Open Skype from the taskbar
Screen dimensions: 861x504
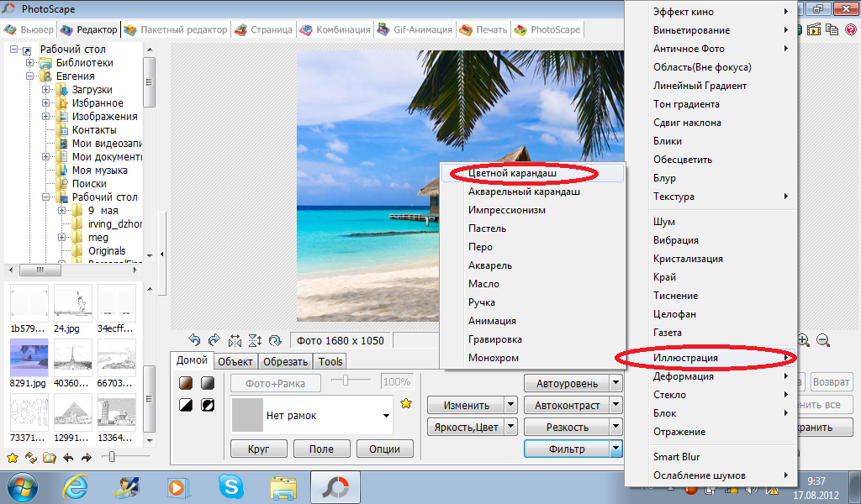(230, 486)
